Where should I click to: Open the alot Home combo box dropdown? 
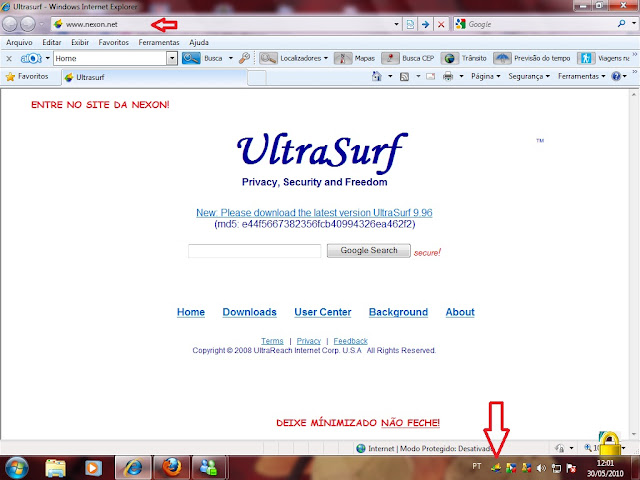click(172, 58)
